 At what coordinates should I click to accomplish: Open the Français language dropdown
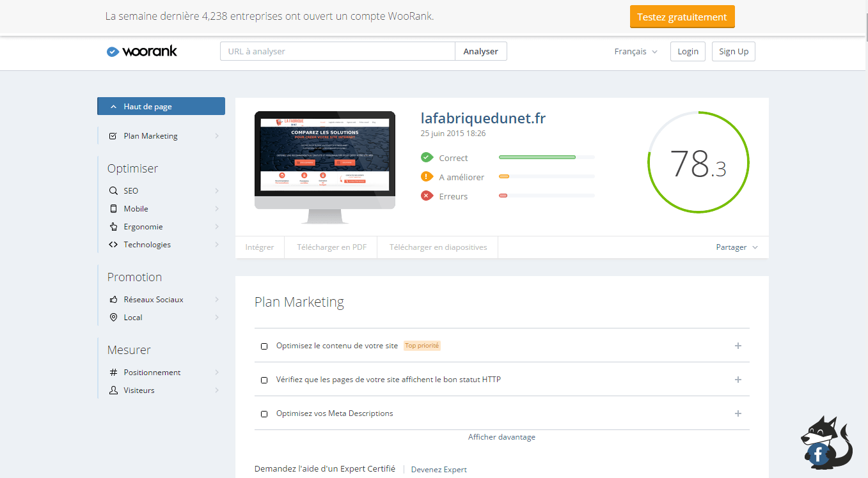tap(636, 52)
